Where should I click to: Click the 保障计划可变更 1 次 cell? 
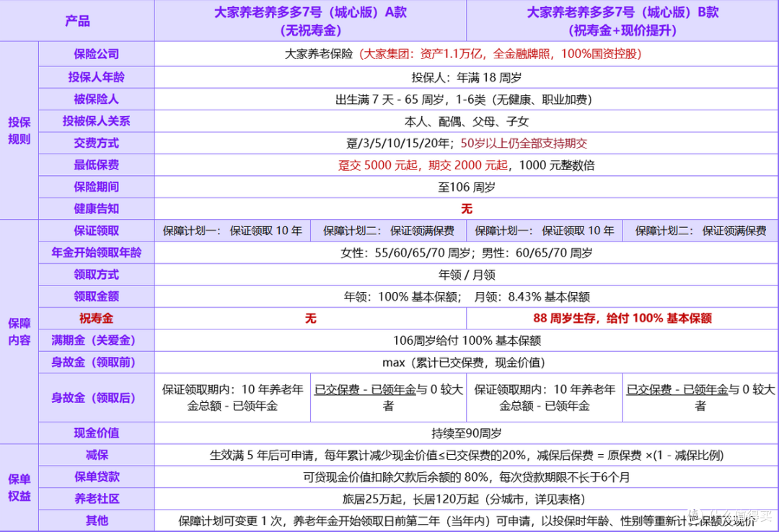[467, 520]
